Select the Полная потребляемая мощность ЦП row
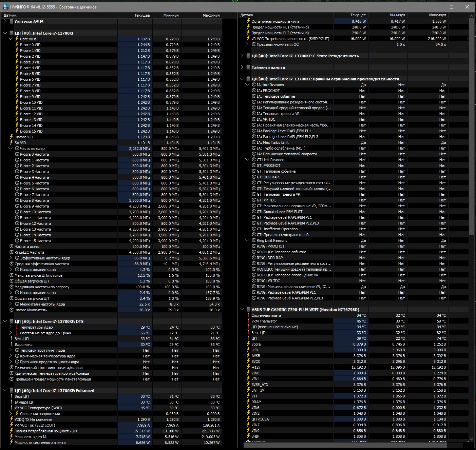476x450 pixels. pos(112,431)
